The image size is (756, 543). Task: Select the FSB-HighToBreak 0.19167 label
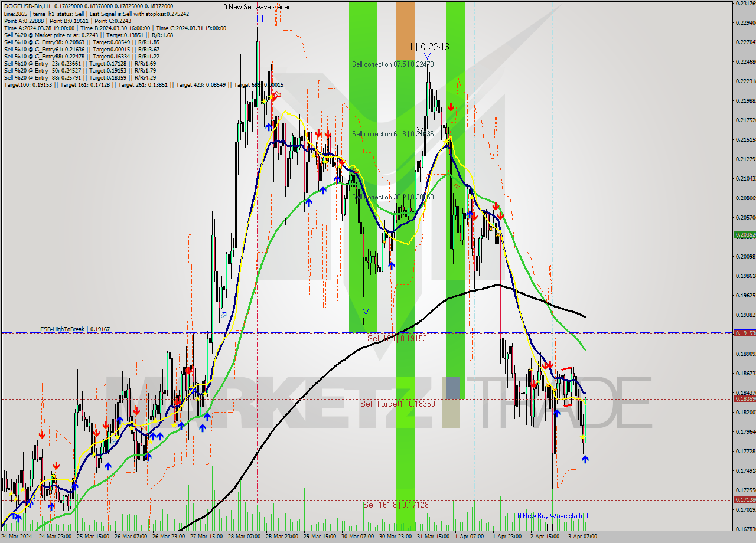(75, 329)
